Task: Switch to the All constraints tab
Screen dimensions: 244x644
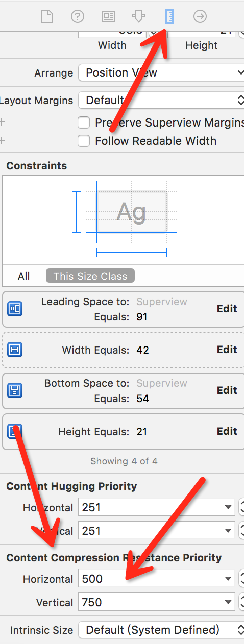Action: [24, 276]
